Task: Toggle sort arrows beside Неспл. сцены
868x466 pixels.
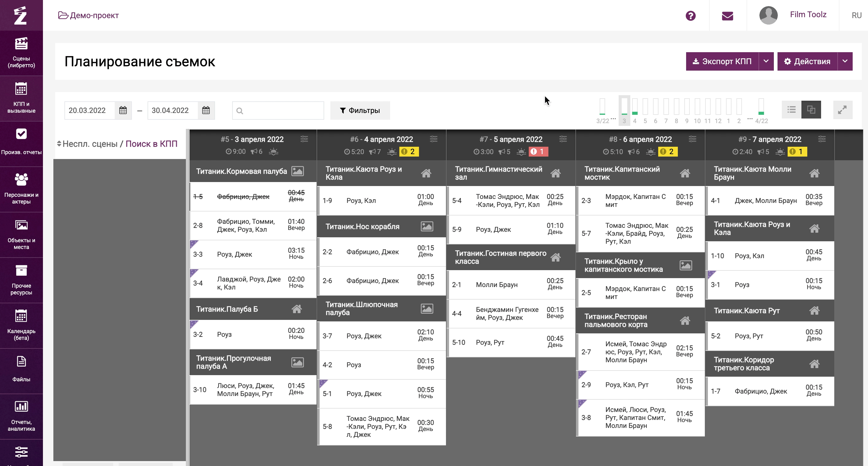Action: click(x=59, y=144)
